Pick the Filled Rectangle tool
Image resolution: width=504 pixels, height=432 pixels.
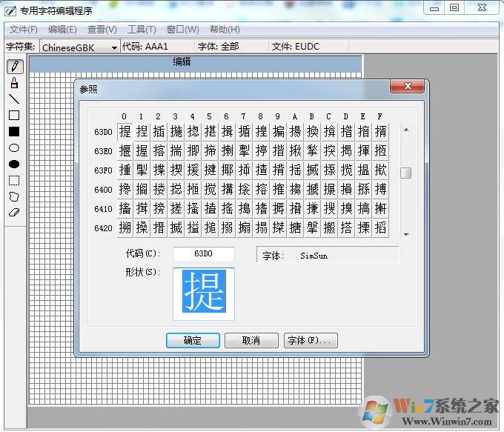point(14,132)
